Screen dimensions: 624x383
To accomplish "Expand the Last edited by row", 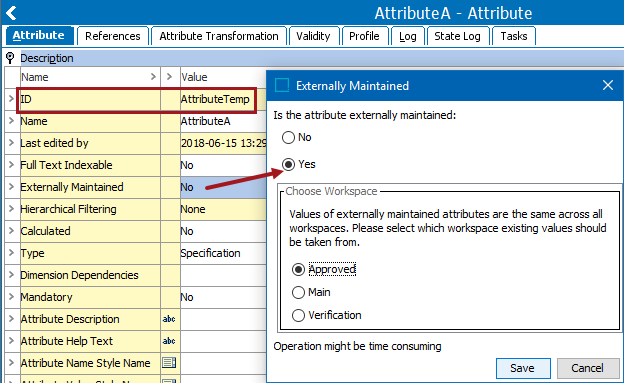I will coord(12,143).
